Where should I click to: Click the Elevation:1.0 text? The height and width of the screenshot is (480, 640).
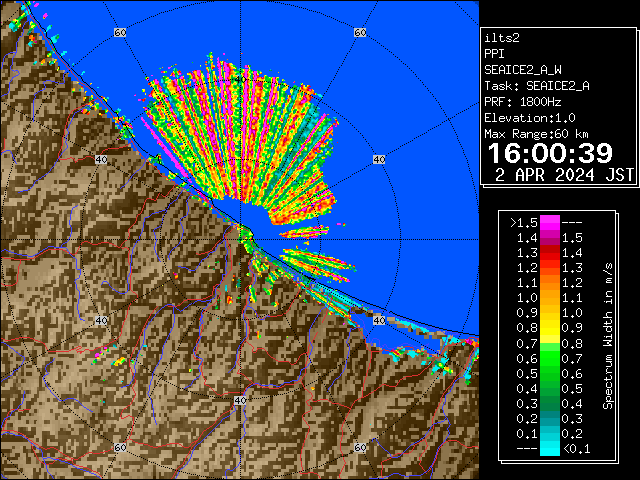pyautogui.click(x=530, y=118)
